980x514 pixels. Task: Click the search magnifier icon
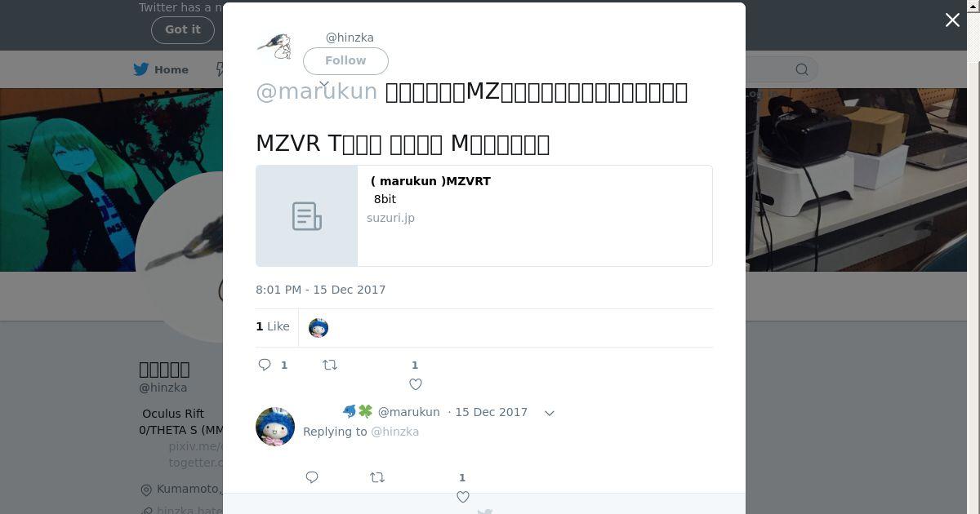(x=802, y=69)
